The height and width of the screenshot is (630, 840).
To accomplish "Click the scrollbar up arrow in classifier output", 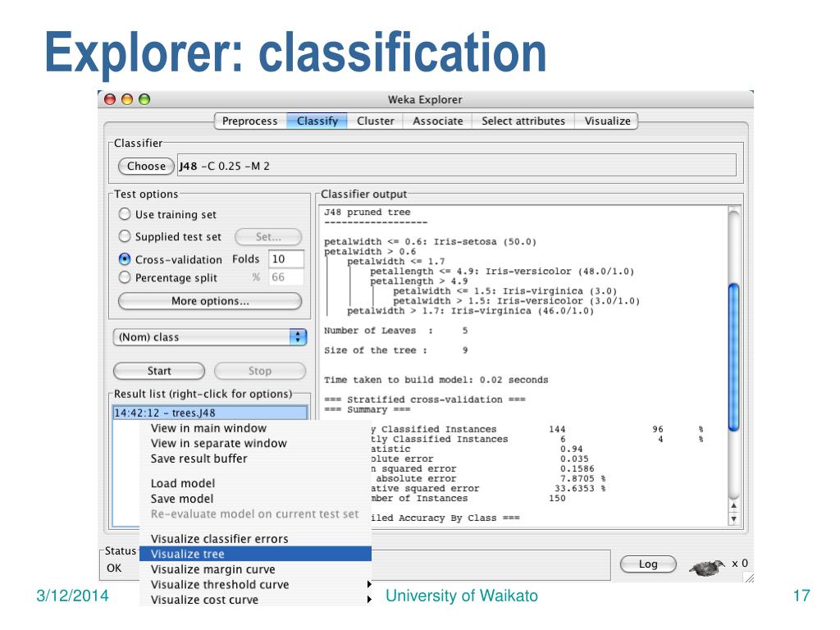I will pyautogui.click(x=734, y=505).
